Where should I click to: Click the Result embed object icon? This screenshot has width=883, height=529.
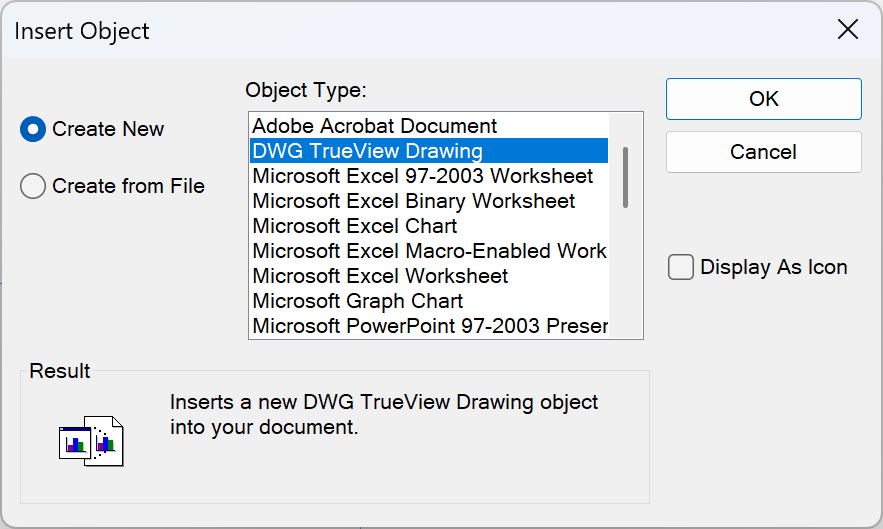point(91,441)
